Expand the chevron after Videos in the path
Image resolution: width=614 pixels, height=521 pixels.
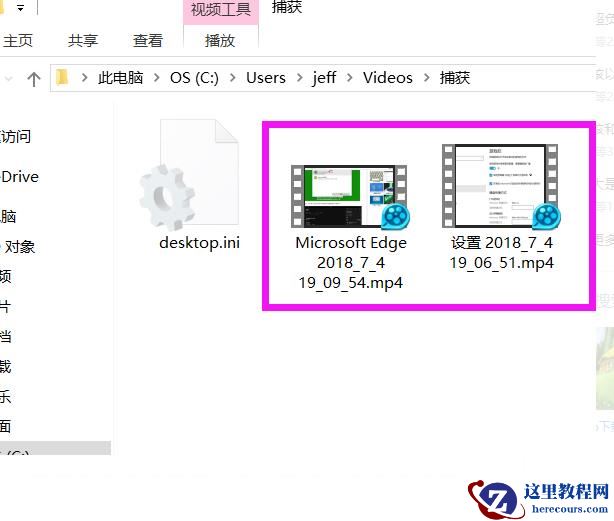click(x=426, y=78)
